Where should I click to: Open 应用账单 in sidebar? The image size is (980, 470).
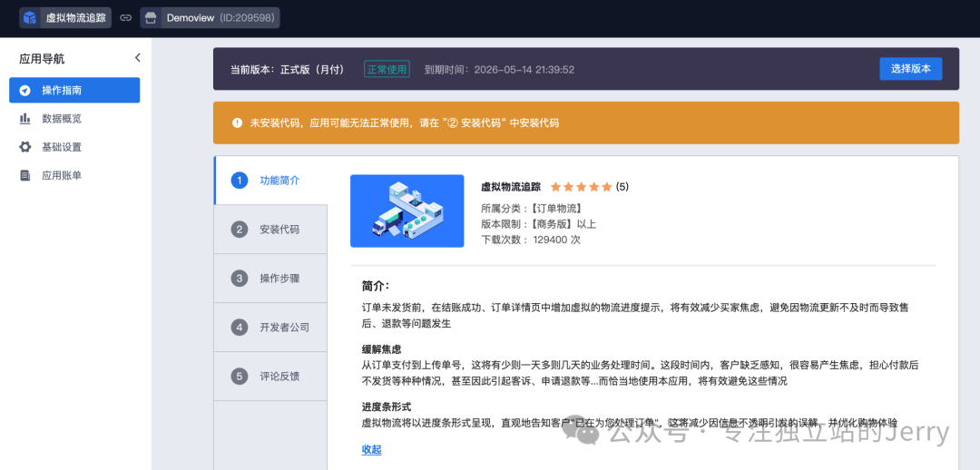(74, 176)
